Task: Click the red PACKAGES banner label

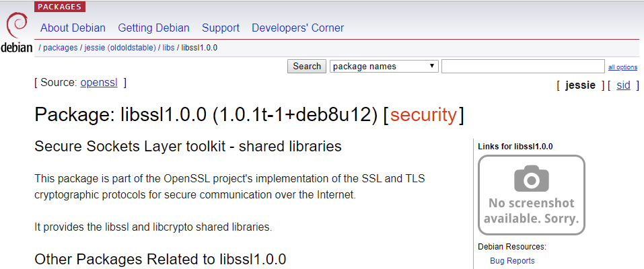Action: coord(60,7)
